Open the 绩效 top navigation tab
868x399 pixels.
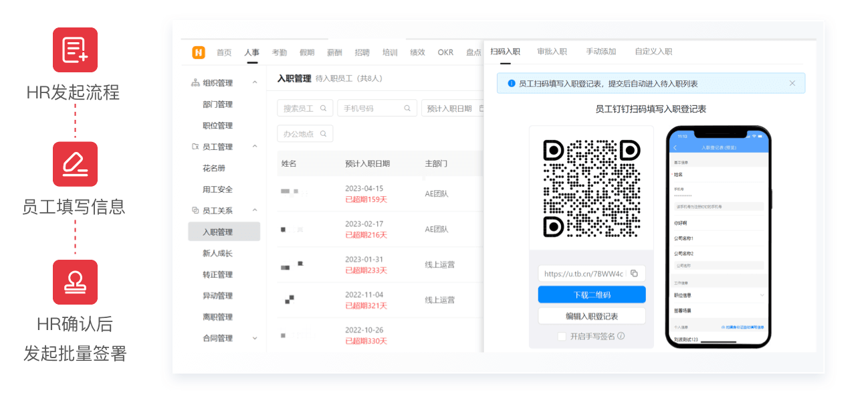[417, 52]
